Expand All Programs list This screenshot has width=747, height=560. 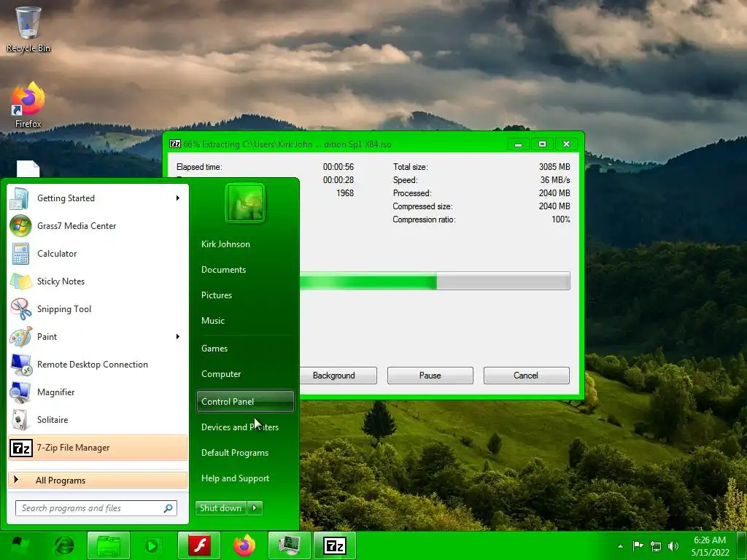[x=98, y=480]
